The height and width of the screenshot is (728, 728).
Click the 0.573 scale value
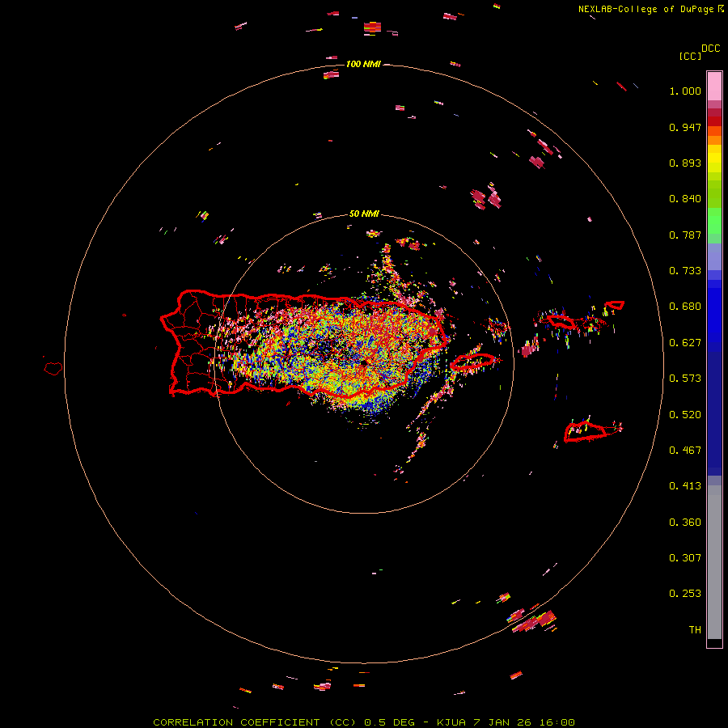685,379
